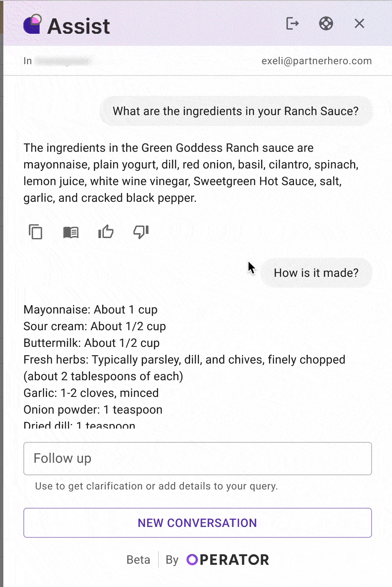Open help via the lifebuoy icon

pyautogui.click(x=326, y=24)
